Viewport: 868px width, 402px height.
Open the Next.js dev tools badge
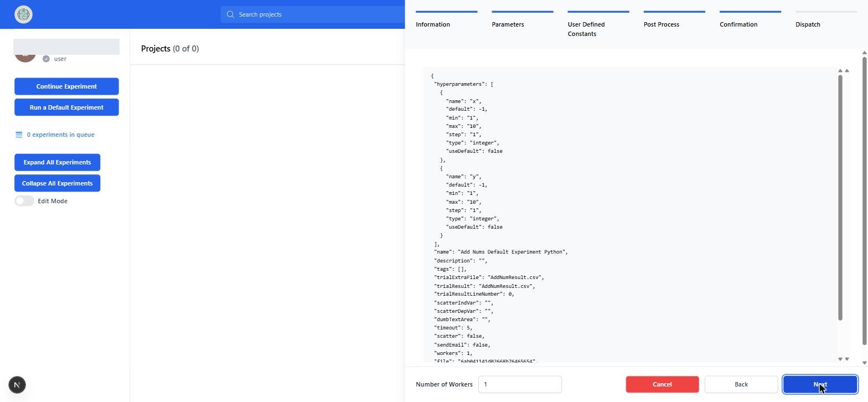[x=17, y=385]
